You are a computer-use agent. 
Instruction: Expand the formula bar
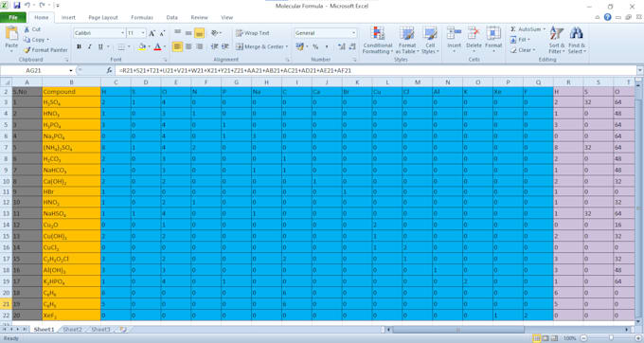(x=639, y=70)
